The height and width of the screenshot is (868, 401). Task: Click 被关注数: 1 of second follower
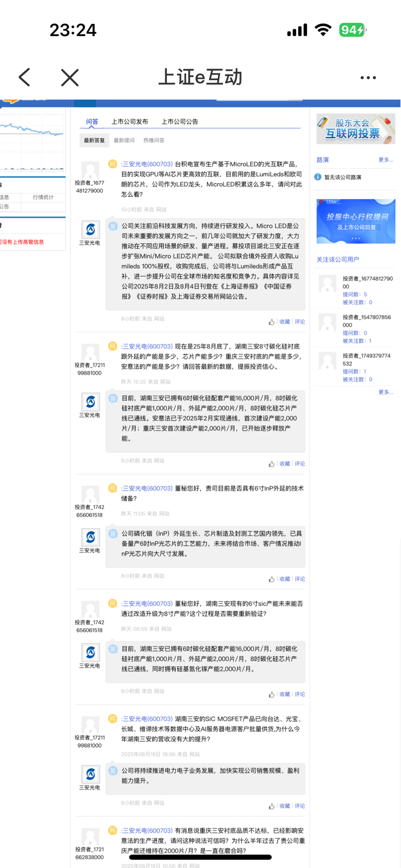tap(357, 341)
